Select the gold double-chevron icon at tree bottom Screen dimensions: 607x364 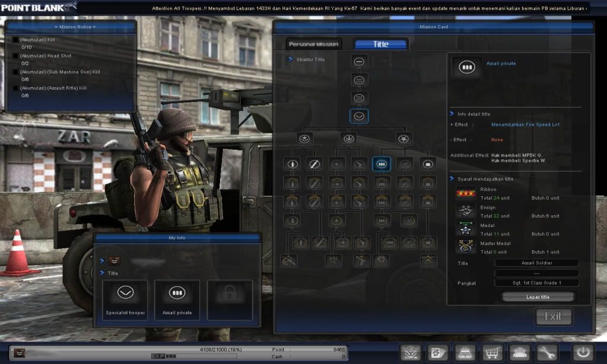[428, 261]
